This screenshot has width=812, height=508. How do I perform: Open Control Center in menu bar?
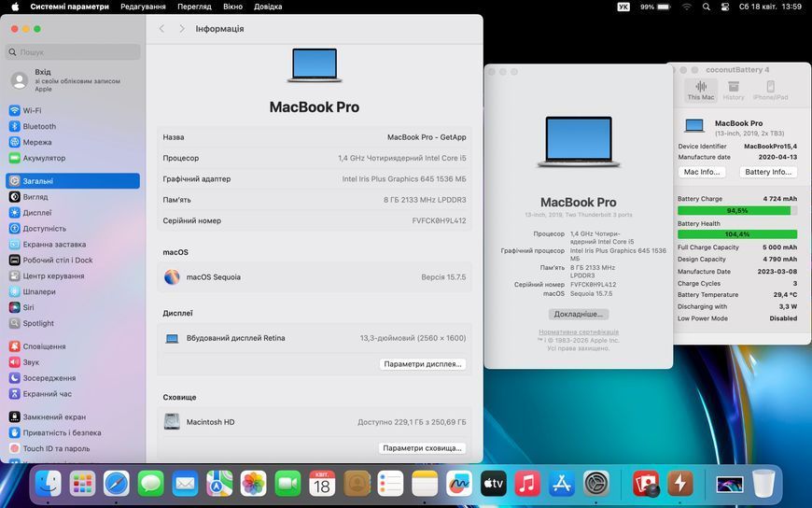[725, 7]
